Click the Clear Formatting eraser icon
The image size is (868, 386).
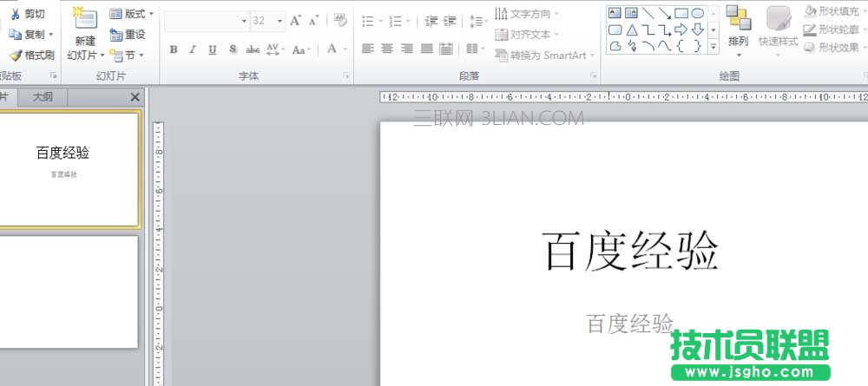(340, 21)
